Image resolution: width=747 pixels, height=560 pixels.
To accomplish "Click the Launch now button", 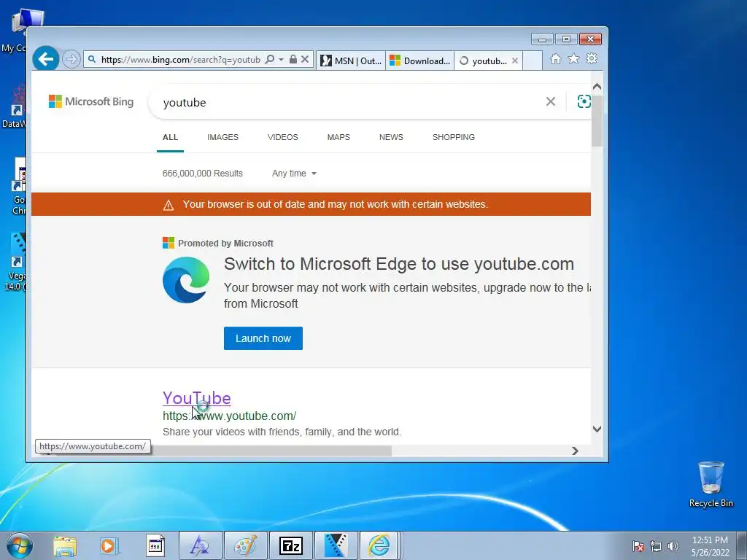I will coord(263,338).
